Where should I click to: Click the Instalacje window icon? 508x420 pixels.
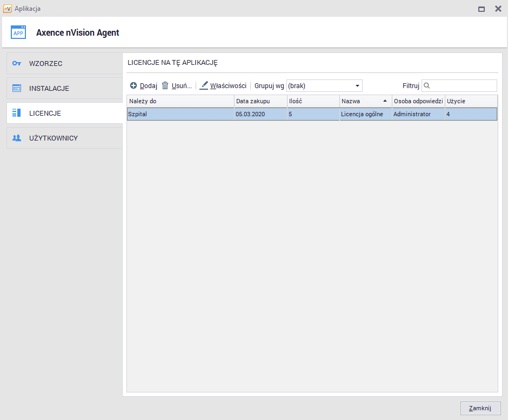click(x=17, y=88)
